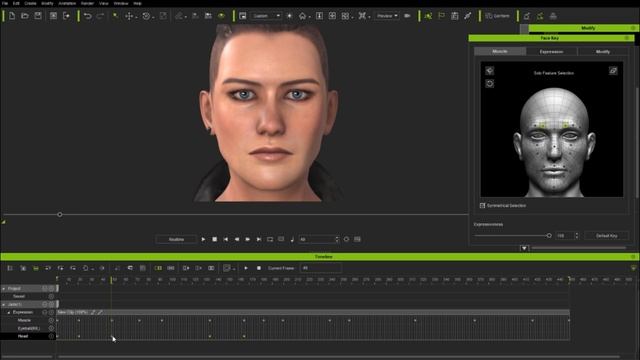Click the sun light icon in toolbar

289,16
